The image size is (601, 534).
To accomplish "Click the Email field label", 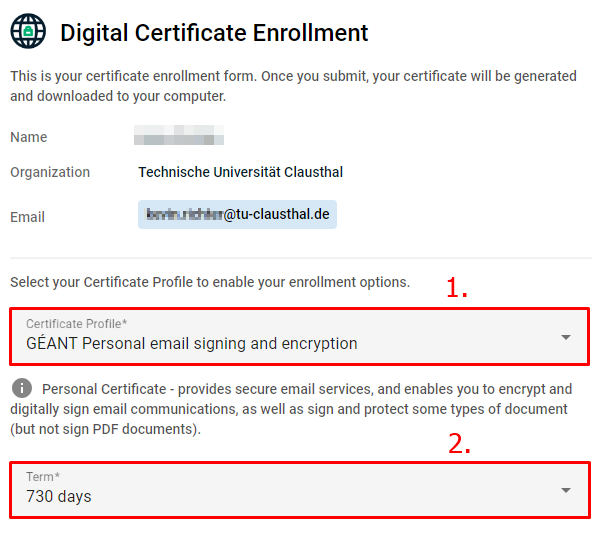I will (28, 217).
